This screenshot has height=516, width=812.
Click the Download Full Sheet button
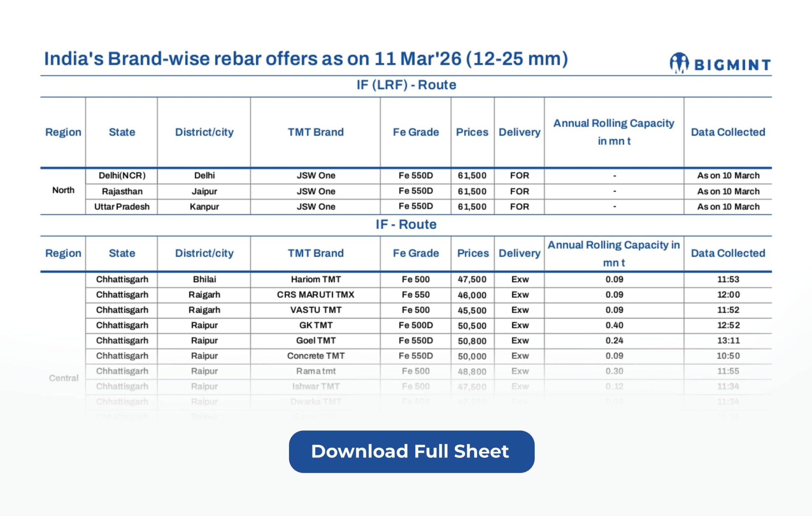coord(411,452)
